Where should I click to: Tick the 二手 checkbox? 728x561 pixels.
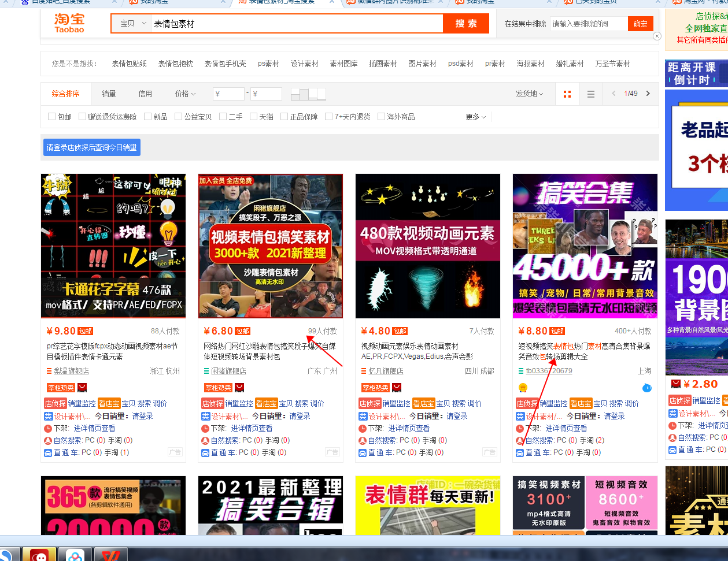tap(223, 117)
